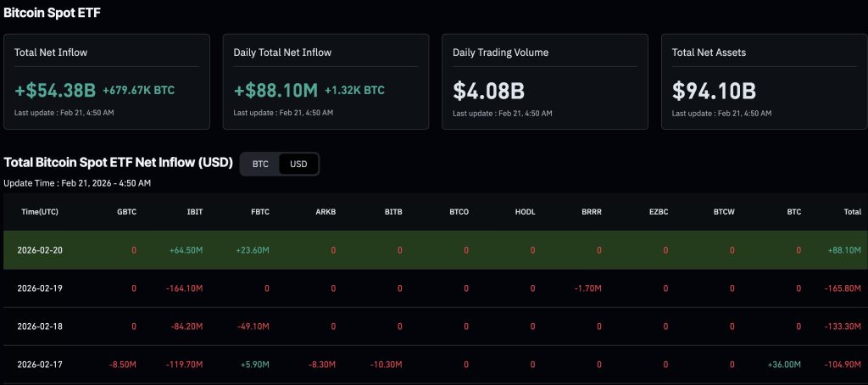Click the -164.10M IBIT value
Viewport: 868px width, 385px height.
185,288
